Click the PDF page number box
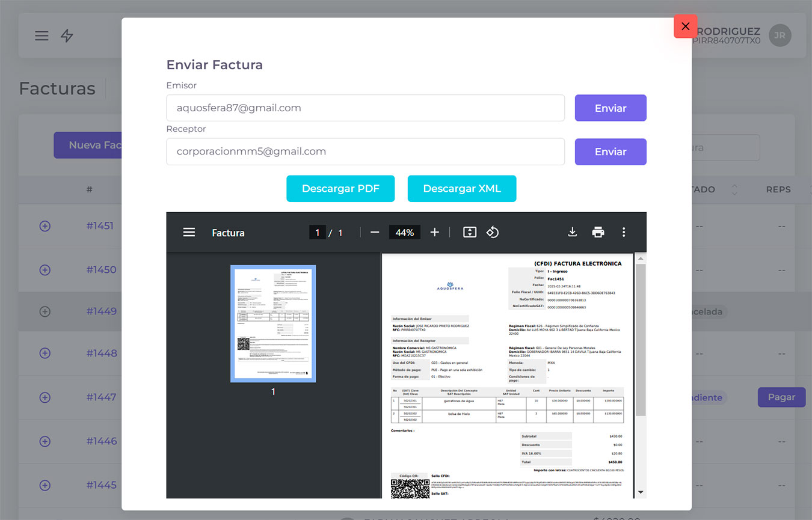This screenshot has height=520, width=812. [317, 233]
